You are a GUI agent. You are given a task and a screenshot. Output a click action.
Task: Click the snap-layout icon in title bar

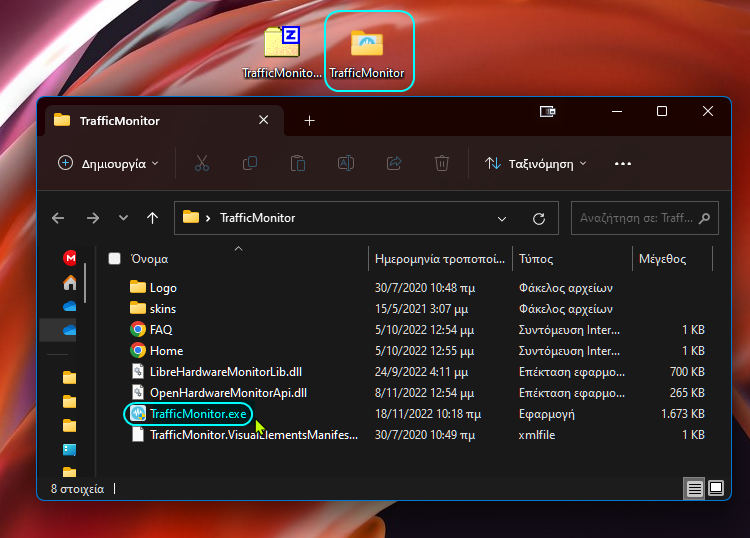[548, 111]
